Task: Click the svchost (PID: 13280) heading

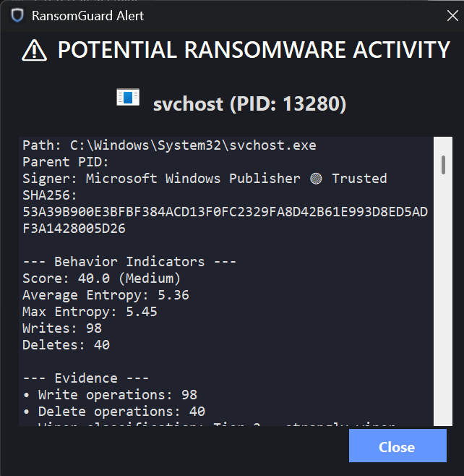Action: (x=249, y=104)
